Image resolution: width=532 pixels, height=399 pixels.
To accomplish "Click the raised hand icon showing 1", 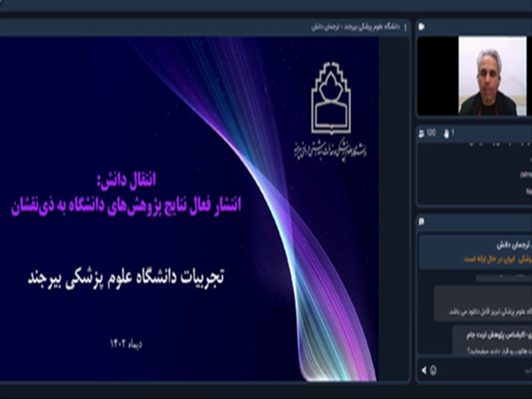I will point(446,134).
